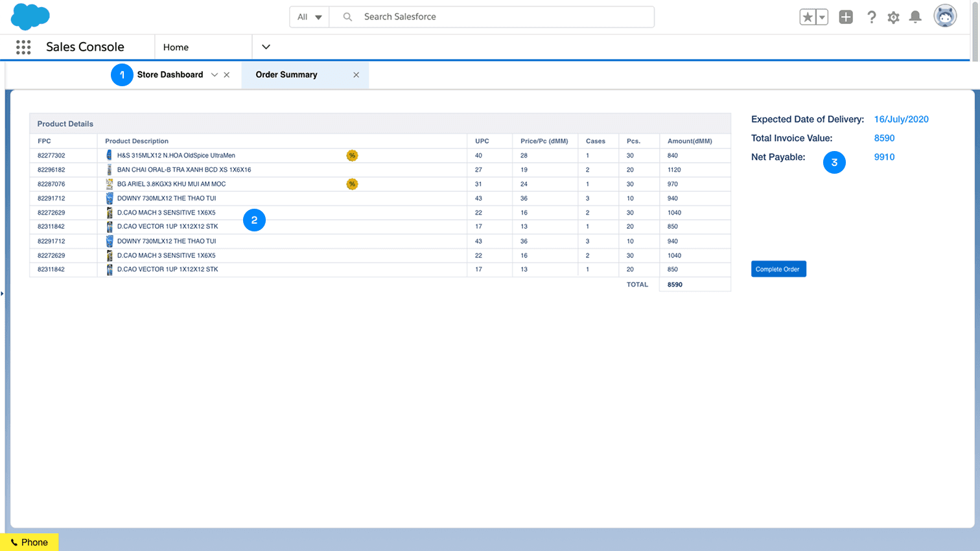Screen dimensions: 980x551
Task: Click amount value 1120
Action: coord(674,170)
